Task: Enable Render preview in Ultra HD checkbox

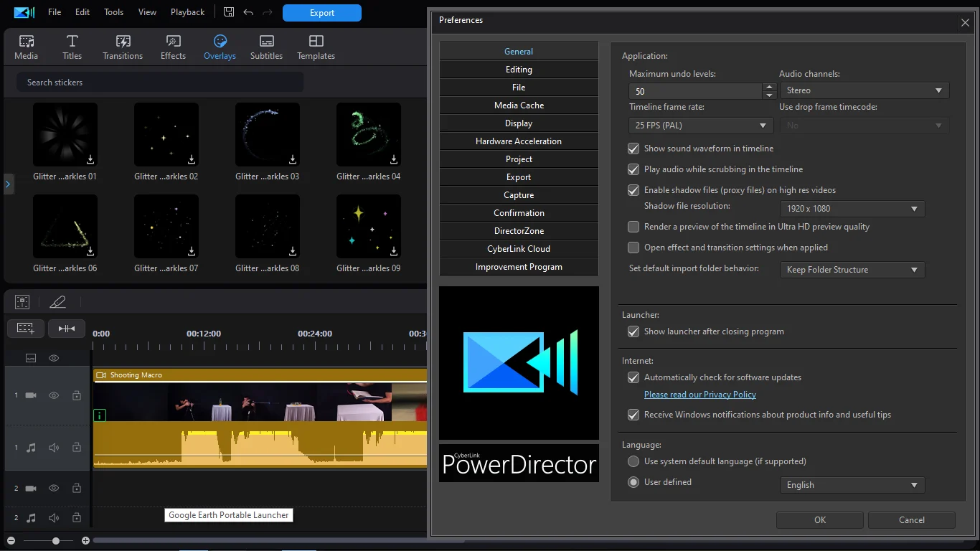Action: pos(633,227)
